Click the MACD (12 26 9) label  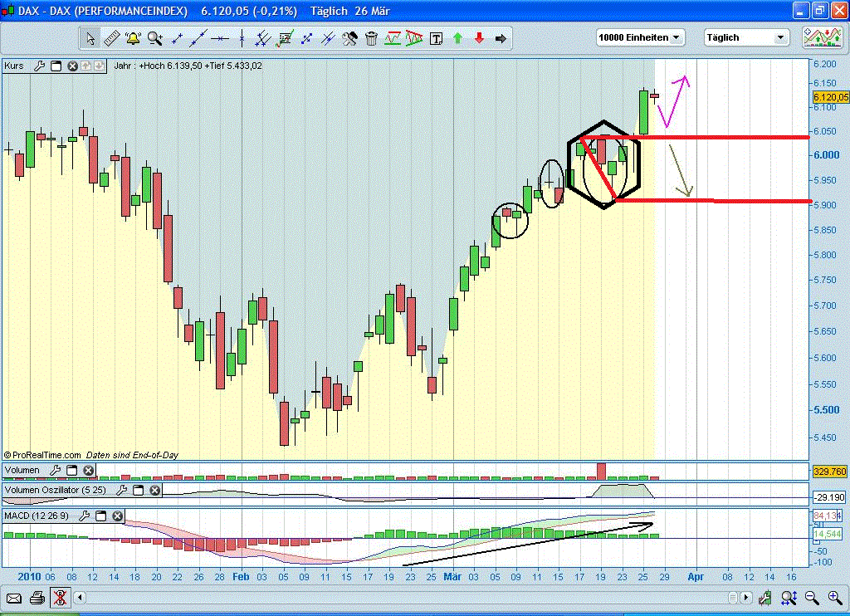tap(37, 516)
